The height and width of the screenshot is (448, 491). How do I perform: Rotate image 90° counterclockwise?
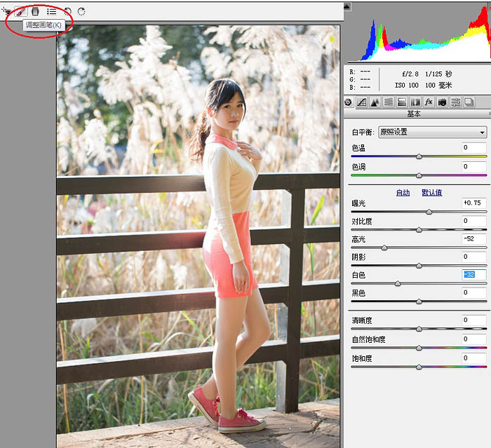tap(68, 11)
